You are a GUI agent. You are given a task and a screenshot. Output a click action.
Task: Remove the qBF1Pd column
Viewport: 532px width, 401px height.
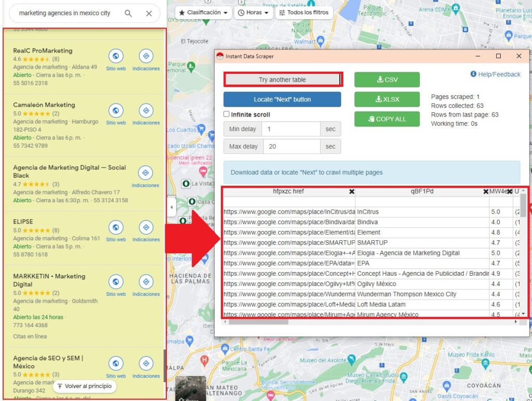tap(486, 192)
